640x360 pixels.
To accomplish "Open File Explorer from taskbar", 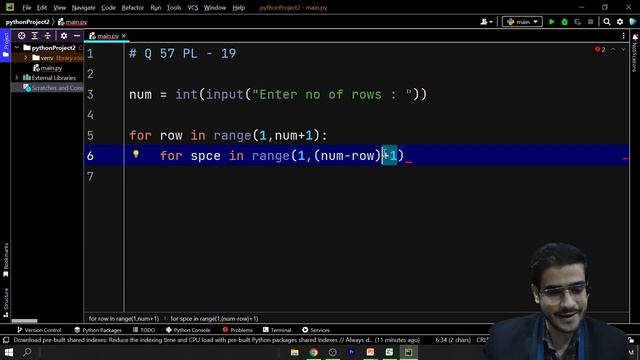I will tap(294, 352).
